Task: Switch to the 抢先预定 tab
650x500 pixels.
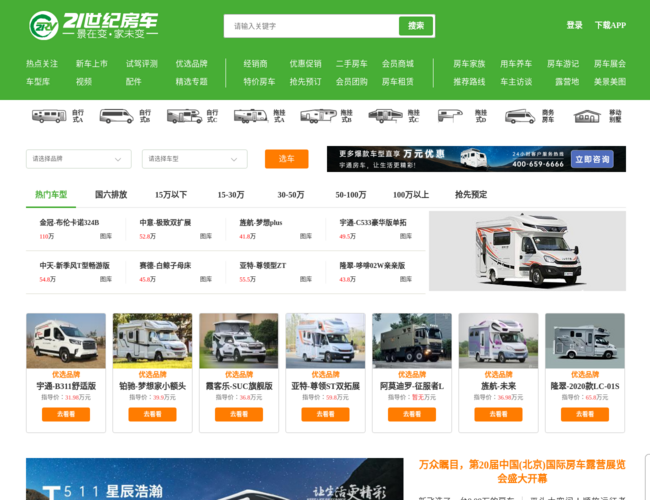Action: click(x=471, y=194)
